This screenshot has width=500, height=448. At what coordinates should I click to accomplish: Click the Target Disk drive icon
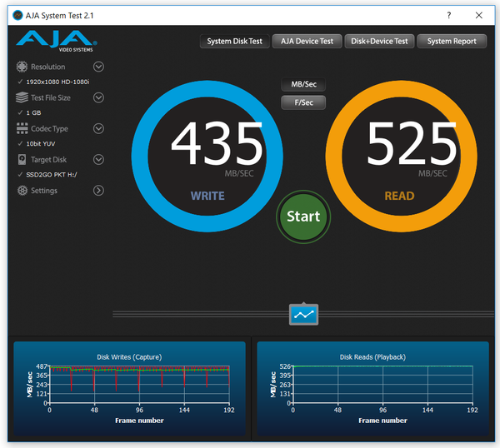coord(22,159)
